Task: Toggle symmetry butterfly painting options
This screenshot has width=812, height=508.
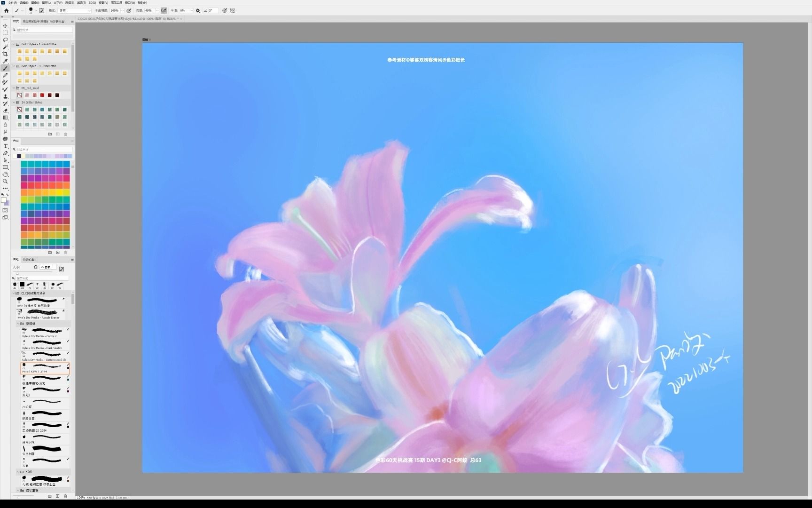Action: (x=232, y=10)
